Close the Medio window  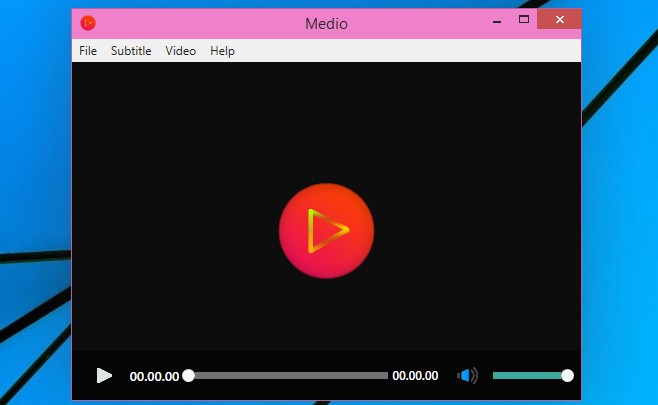(559, 19)
